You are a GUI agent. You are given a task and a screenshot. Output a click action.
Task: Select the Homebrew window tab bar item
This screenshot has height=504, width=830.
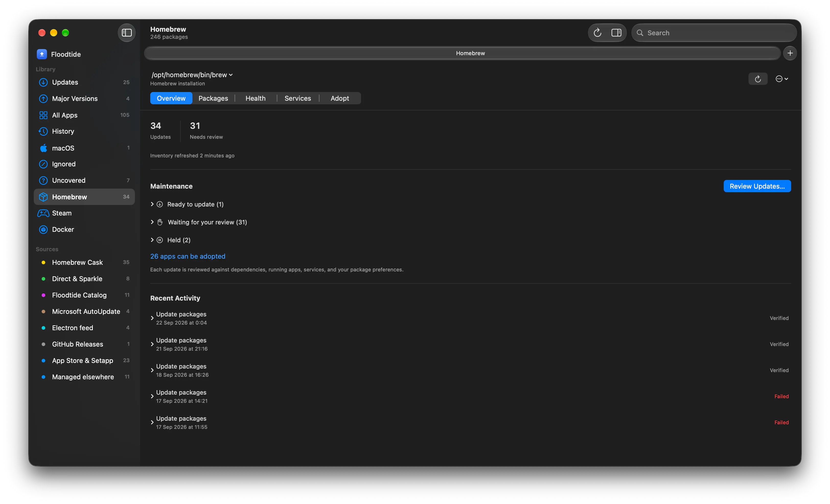tap(463, 53)
